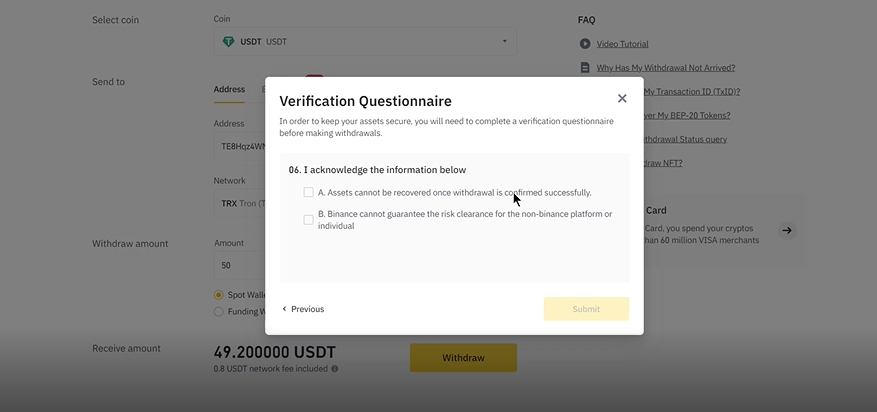Click the Submit button
Viewport: 877px width, 412px height.
click(586, 309)
